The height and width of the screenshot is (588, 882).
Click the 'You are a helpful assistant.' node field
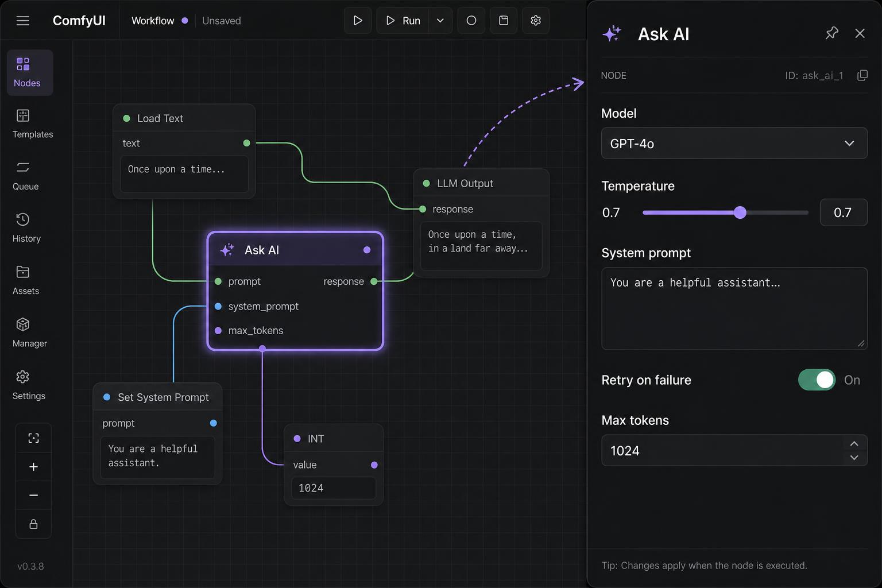tap(157, 457)
